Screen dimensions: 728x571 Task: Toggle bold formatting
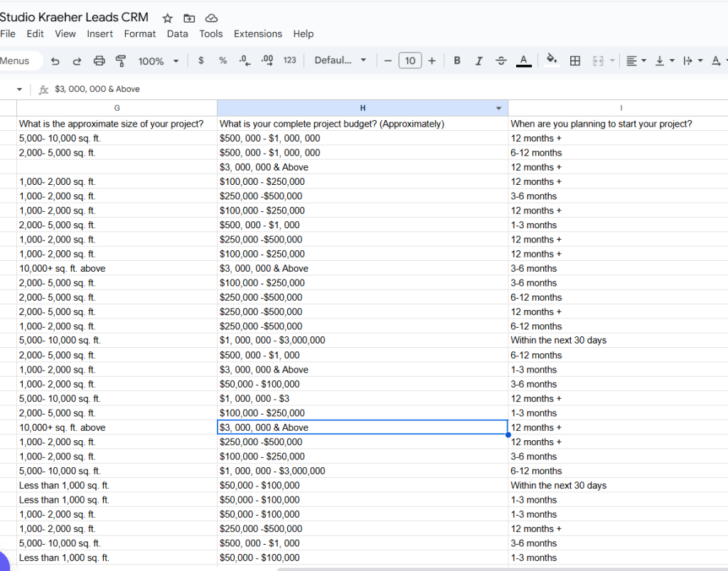457,61
